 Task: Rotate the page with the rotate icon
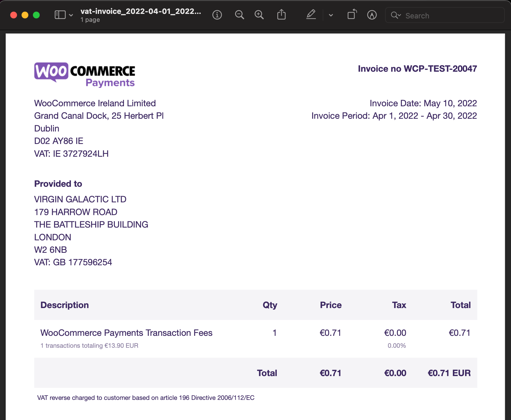click(352, 14)
